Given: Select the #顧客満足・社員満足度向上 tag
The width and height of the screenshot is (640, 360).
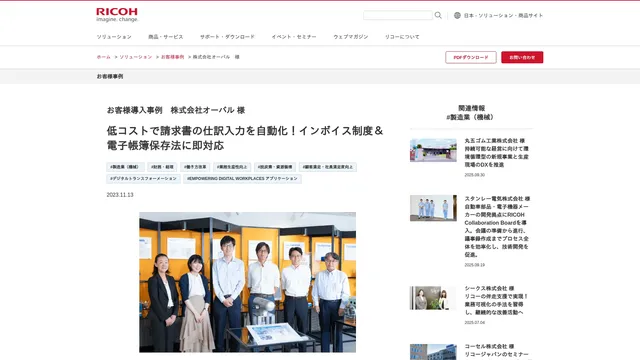Looking at the screenshot, I should [328, 167].
